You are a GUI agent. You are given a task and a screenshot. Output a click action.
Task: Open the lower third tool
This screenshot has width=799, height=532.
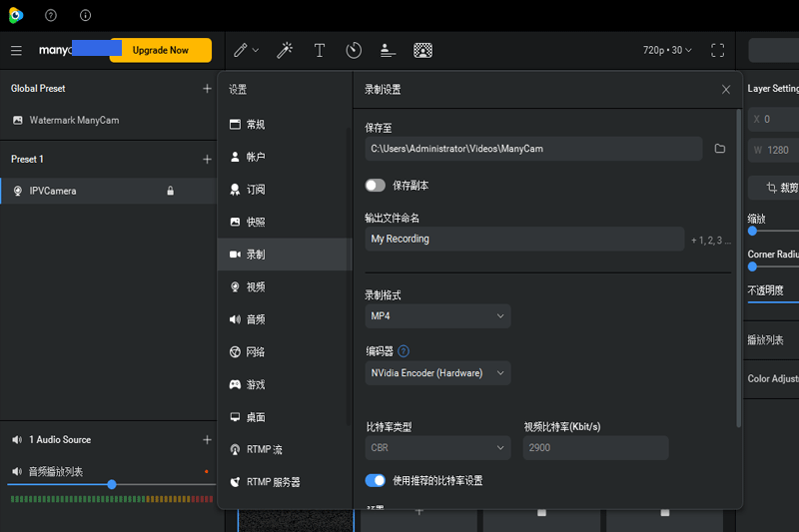click(x=388, y=50)
